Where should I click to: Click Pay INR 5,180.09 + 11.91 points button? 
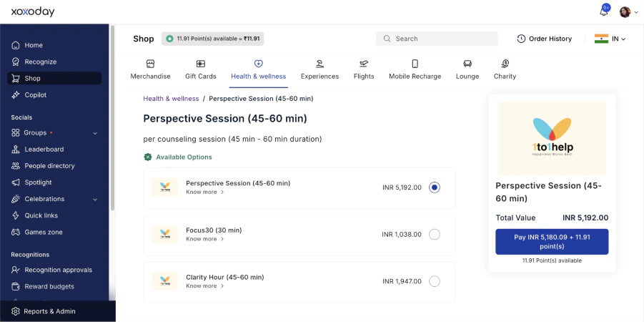[552, 242]
